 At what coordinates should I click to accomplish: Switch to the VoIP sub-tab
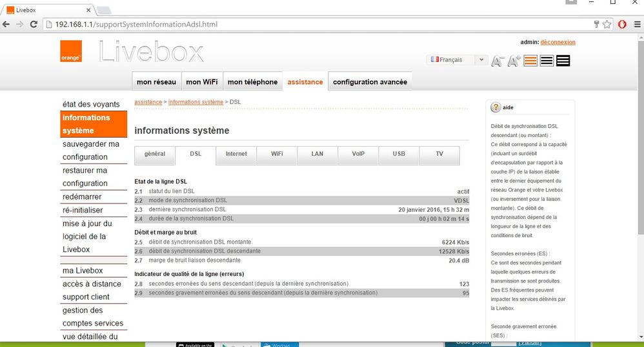pyautogui.click(x=358, y=155)
